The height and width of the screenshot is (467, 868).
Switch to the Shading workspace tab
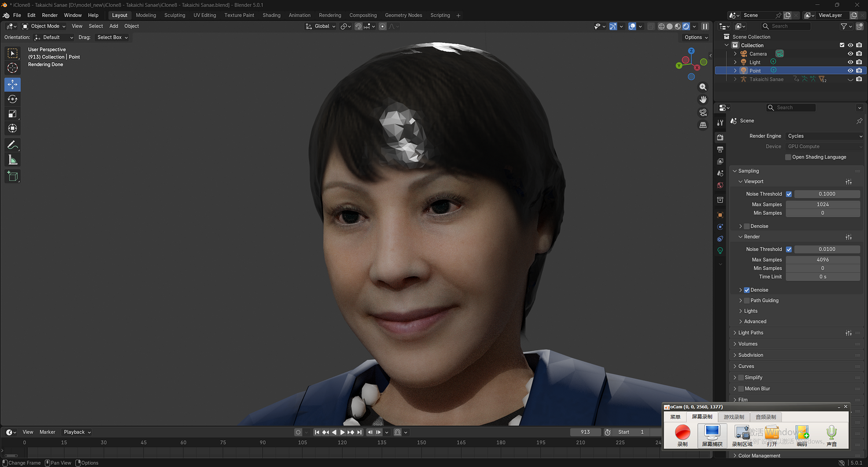[x=271, y=15]
